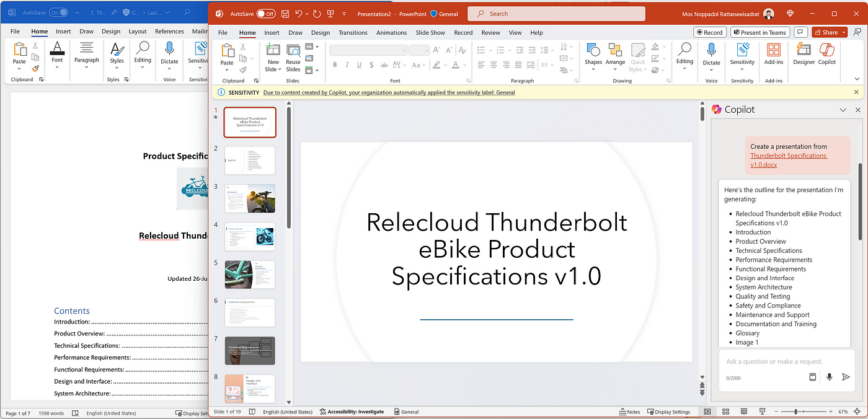The height and width of the screenshot is (419, 868).
Task: Toggle AutoSave in the Word title bar
Action: (58, 12)
